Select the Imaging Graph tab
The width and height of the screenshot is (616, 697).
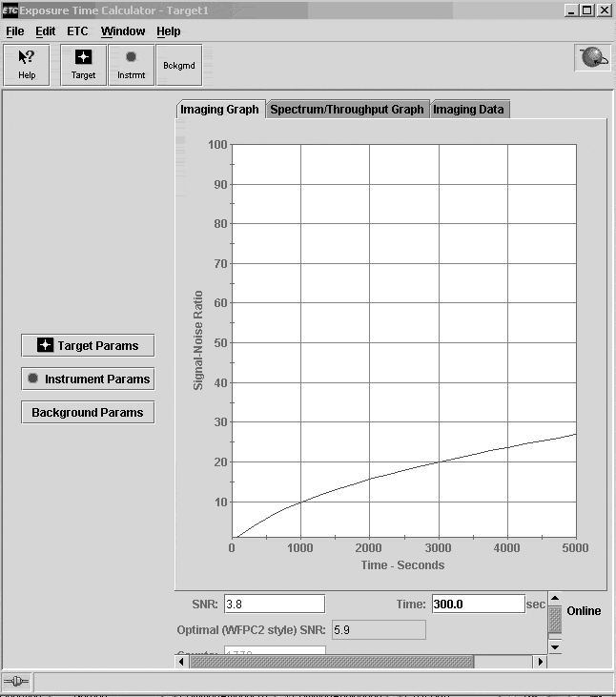click(219, 109)
